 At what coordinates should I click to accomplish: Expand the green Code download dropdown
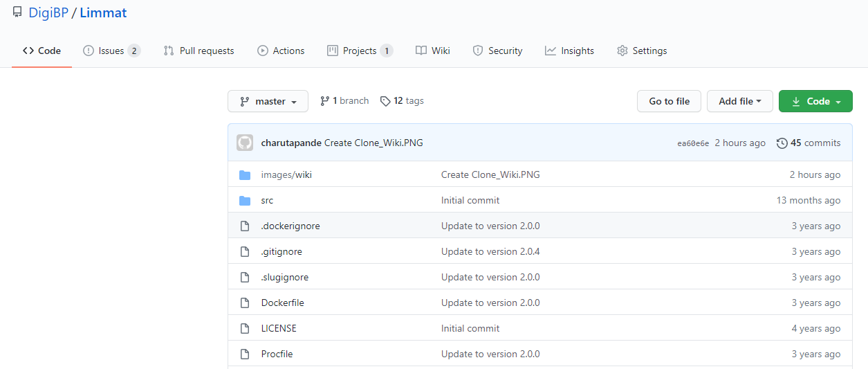815,101
